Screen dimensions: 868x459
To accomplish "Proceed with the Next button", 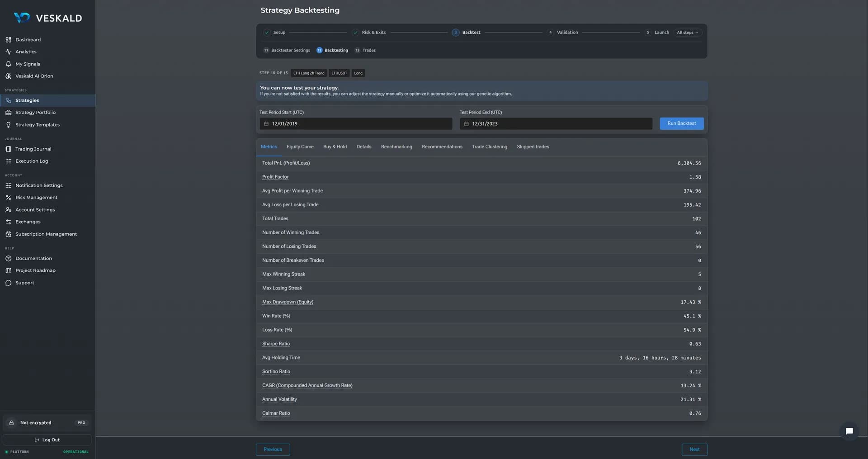I will tap(694, 450).
